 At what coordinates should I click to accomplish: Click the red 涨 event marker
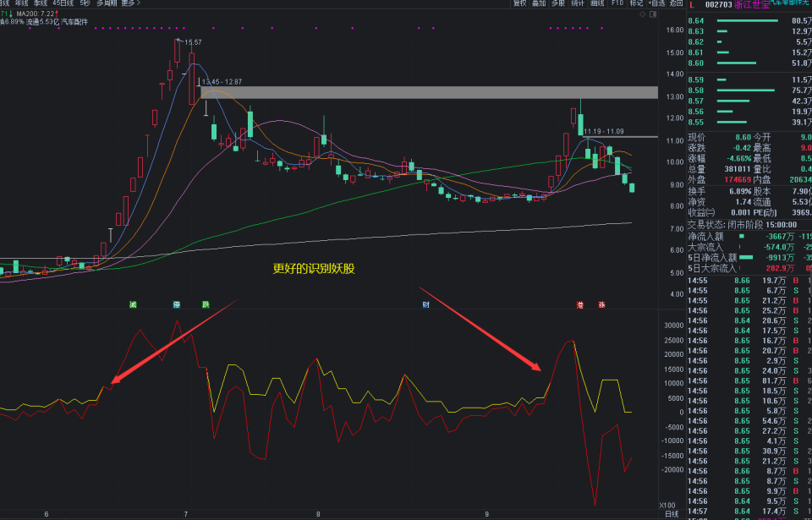tap(601, 304)
